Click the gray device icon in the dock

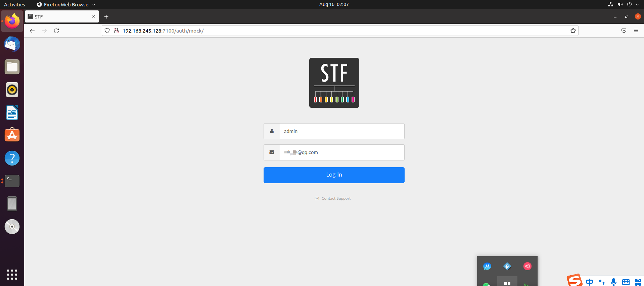tap(12, 204)
